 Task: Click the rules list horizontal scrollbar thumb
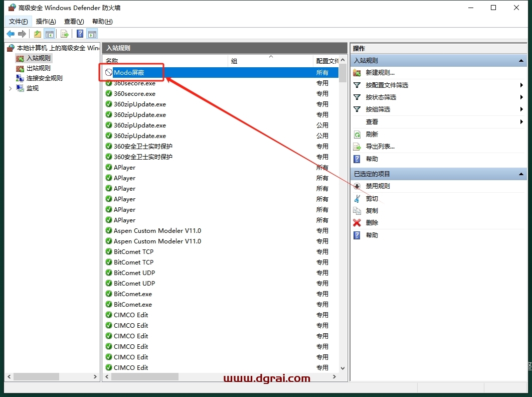pos(145,376)
